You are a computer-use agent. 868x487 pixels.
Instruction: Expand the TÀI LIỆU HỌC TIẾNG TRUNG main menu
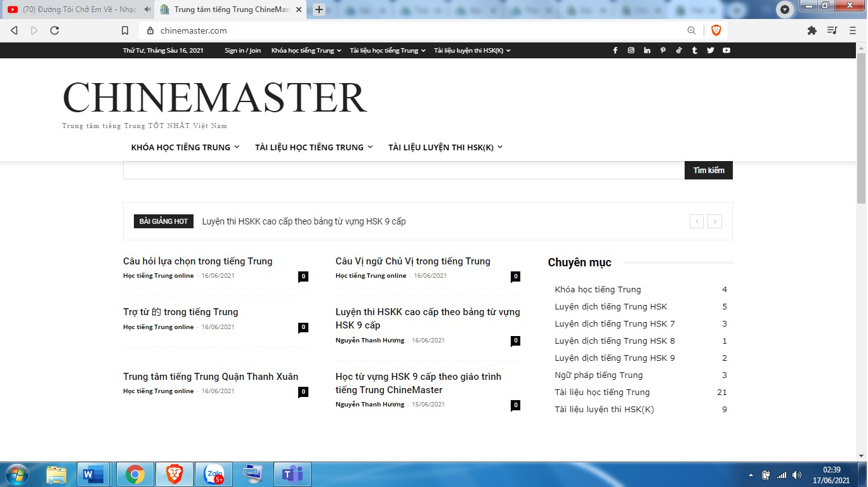tap(314, 147)
